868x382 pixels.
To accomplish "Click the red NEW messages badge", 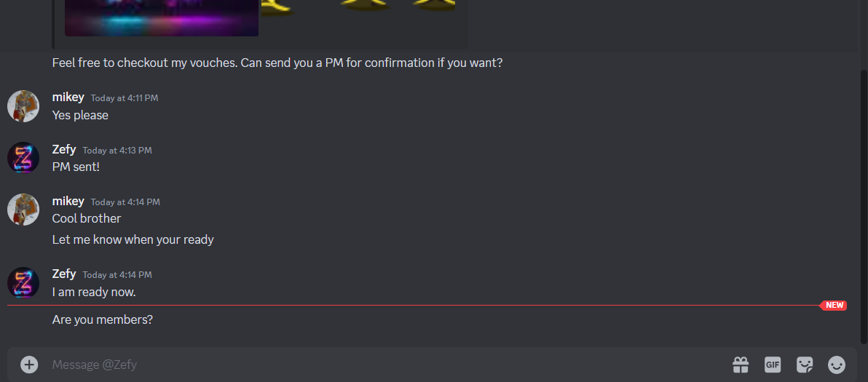I will tap(834, 305).
